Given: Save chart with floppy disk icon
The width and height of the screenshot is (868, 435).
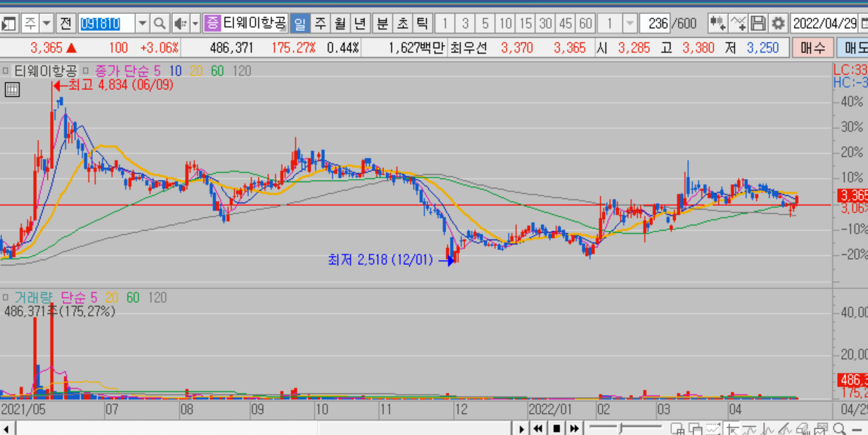Looking at the screenshot, I should pos(758,23).
